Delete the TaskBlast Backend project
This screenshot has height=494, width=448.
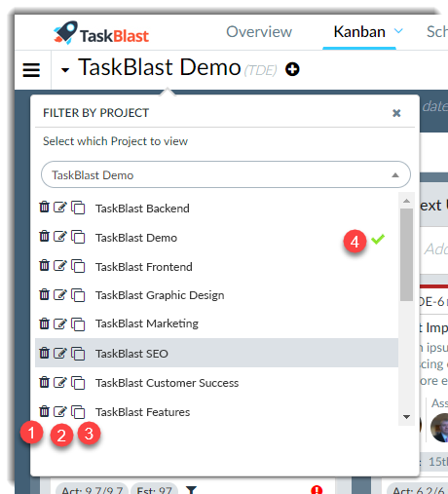(44, 207)
